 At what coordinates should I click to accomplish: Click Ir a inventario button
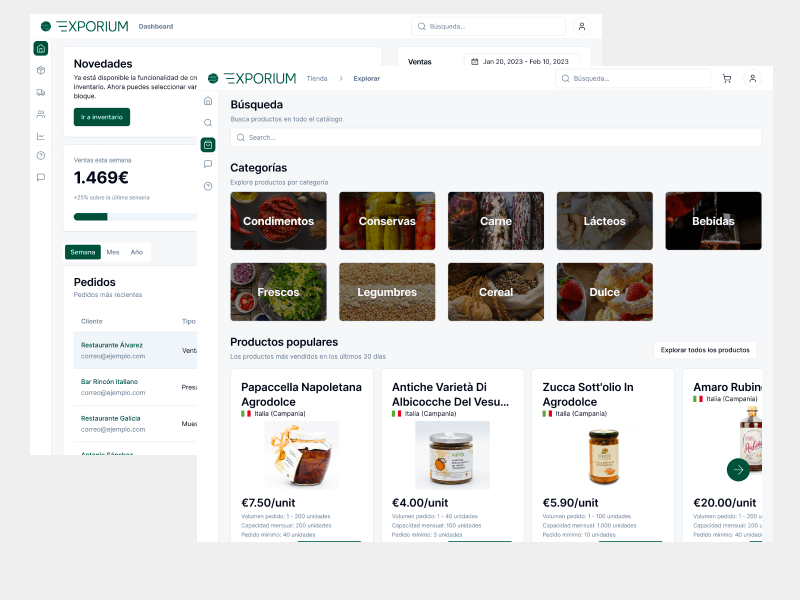pos(102,117)
